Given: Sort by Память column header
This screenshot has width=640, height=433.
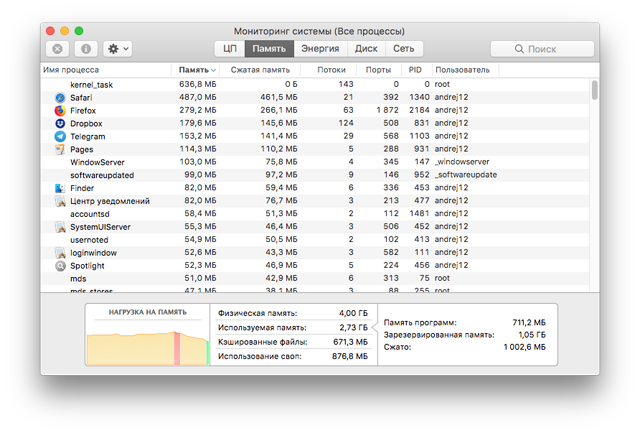Looking at the screenshot, I should 194,70.
